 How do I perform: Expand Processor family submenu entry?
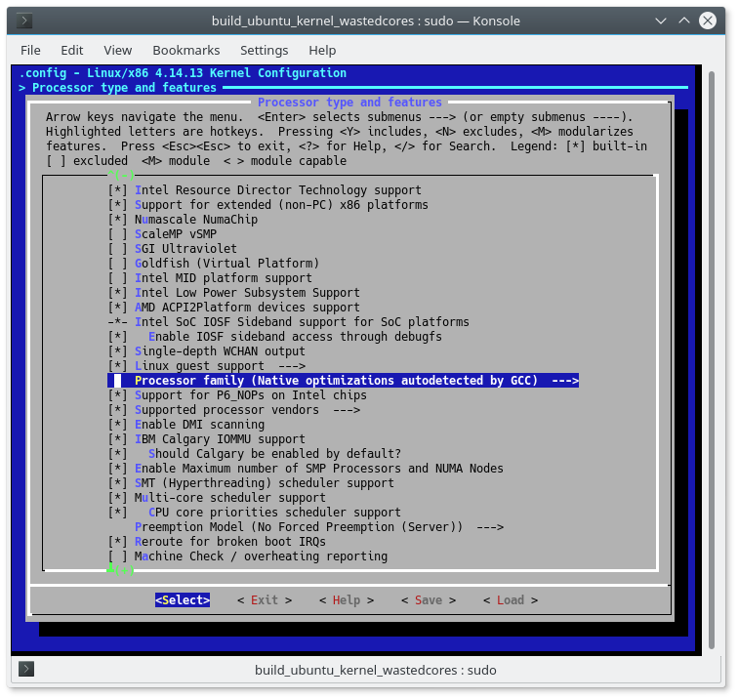(343, 381)
